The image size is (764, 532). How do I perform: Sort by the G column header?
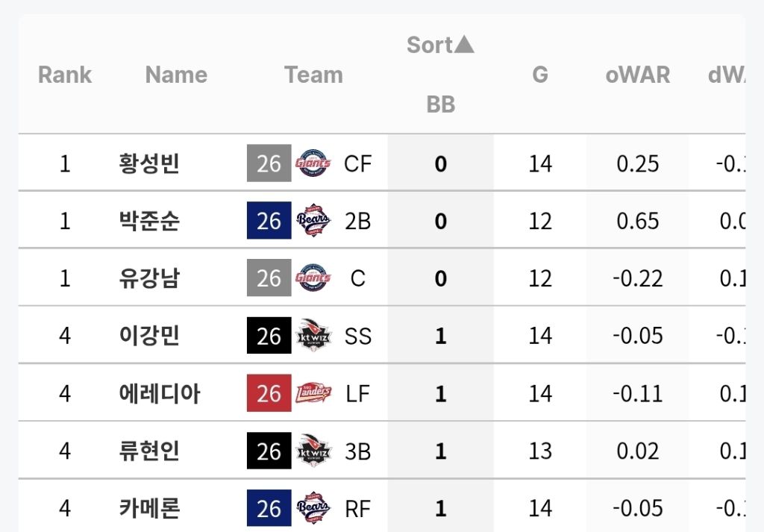pos(540,75)
